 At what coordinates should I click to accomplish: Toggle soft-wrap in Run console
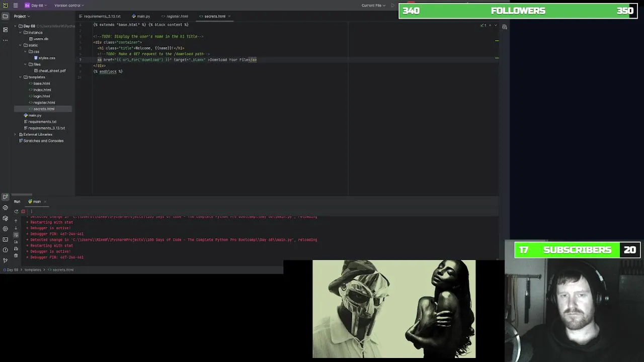(x=16, y=235)
